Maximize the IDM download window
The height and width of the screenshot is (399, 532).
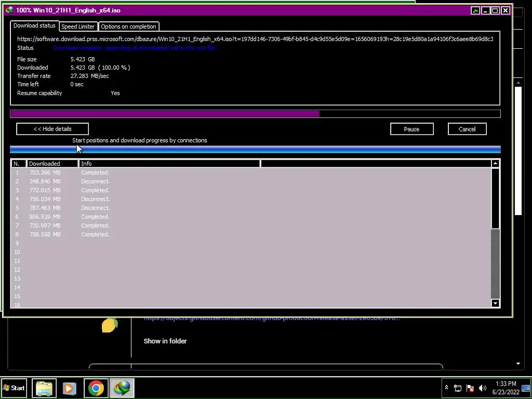tap(495, 10)
